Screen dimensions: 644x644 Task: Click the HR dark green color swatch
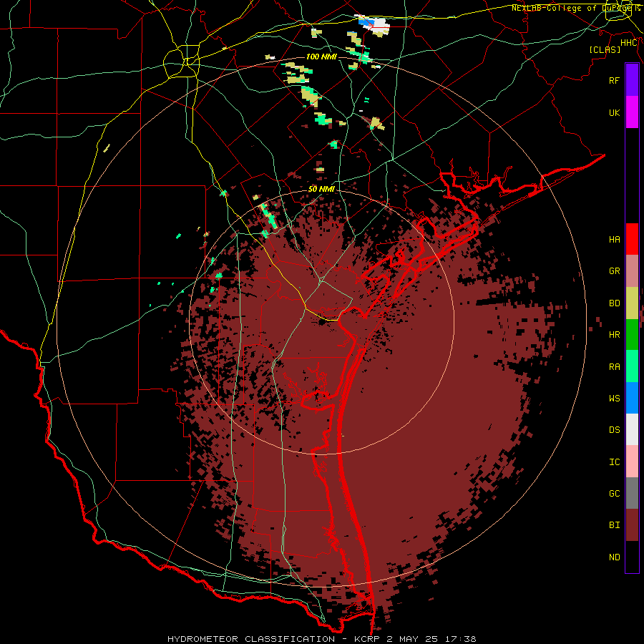pyautogui.click(x=632, y=334)
